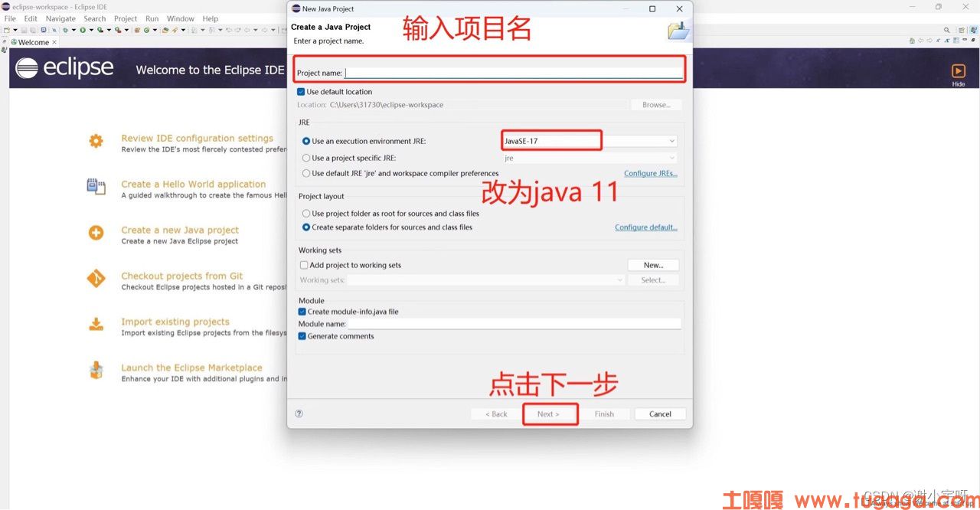Click the Import existing projects icon
The width and height of the screenshot is (980, 510).
[x=96, y=325]
